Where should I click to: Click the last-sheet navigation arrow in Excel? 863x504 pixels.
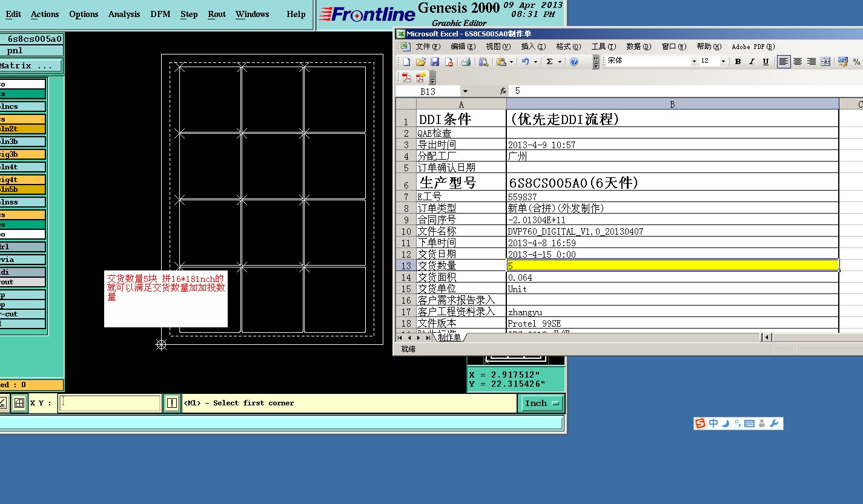428,338
